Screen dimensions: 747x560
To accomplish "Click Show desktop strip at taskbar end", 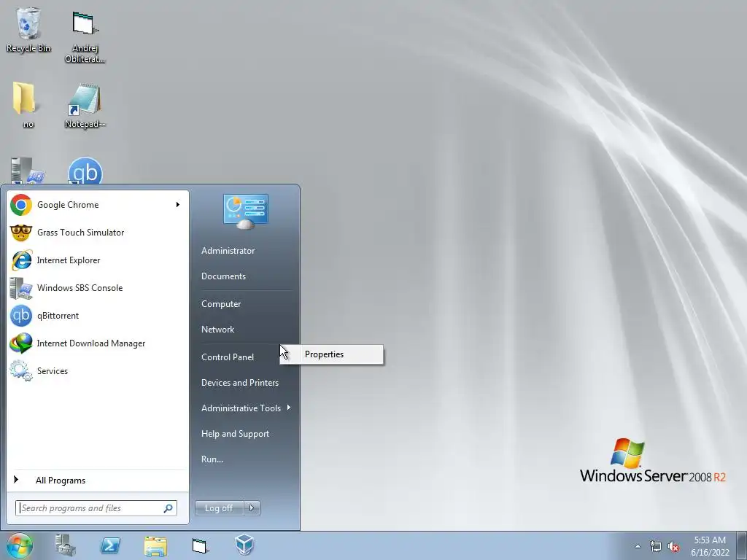I will click(742, 545).
